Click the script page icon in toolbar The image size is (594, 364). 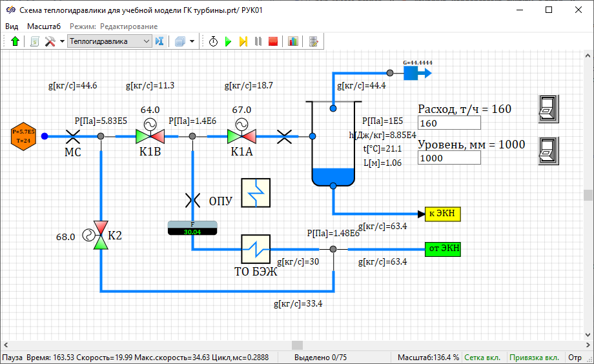pos(34,41)
